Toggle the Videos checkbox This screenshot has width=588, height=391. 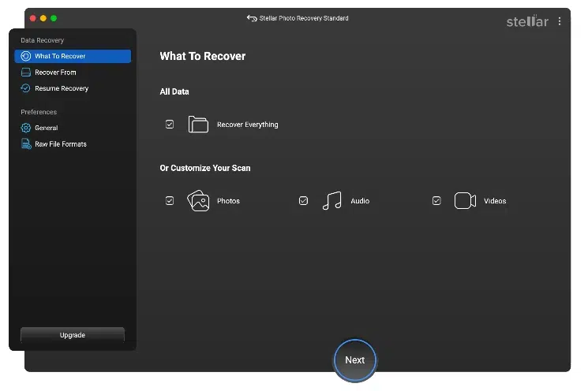tap(436, 201)
